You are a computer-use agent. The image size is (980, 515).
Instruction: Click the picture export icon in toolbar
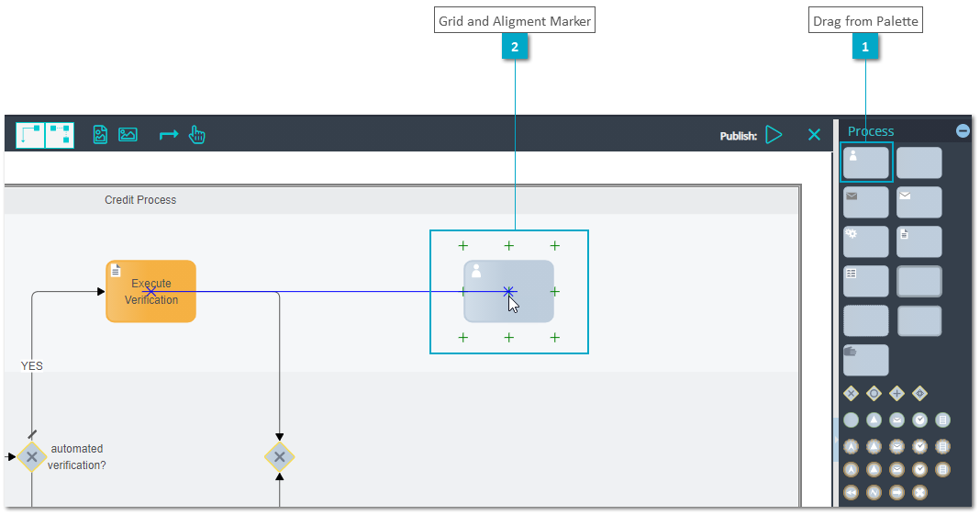click(128, 134)
